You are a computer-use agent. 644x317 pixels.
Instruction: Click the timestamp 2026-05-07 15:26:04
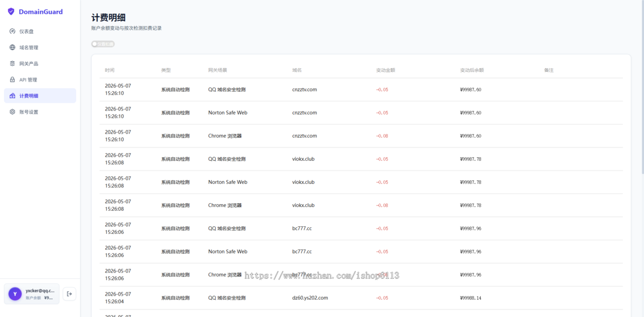coord(118,297)
